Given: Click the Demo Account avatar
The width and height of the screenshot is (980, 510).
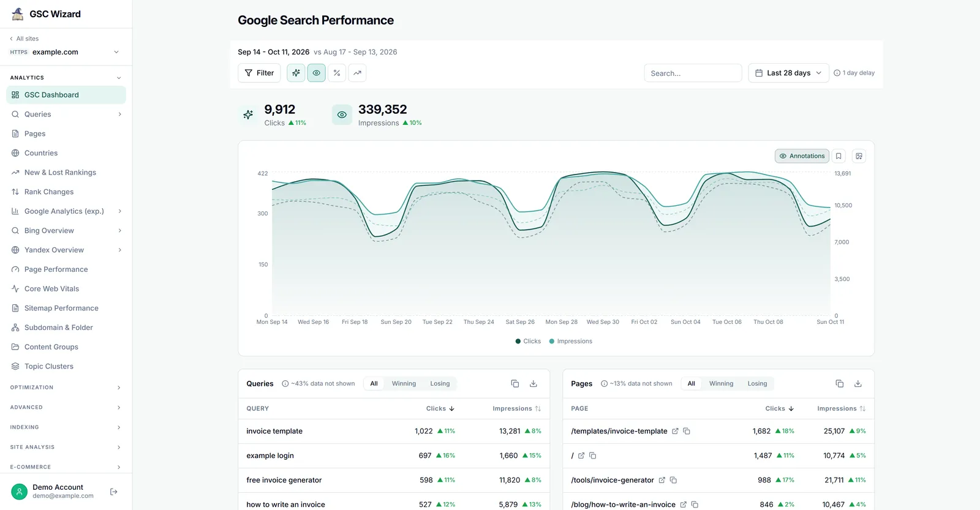Looking at the screenshot, I should click(20, 492).
